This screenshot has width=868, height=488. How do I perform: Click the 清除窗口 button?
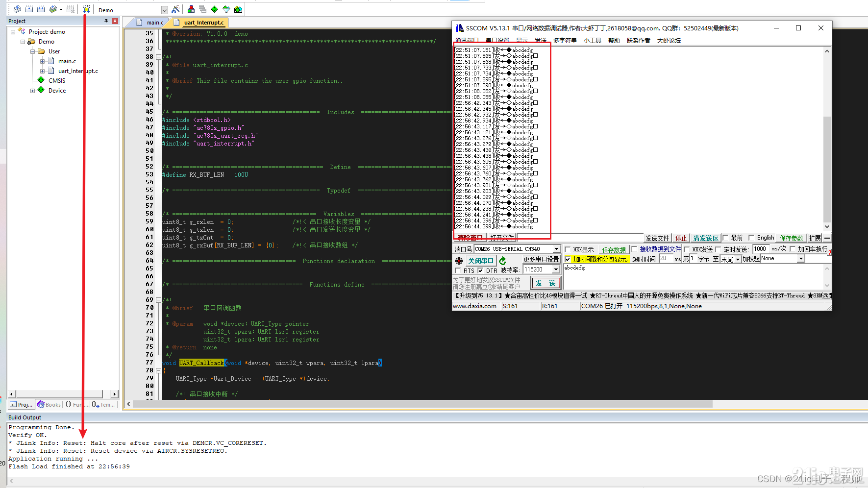(x=470, y=238)
